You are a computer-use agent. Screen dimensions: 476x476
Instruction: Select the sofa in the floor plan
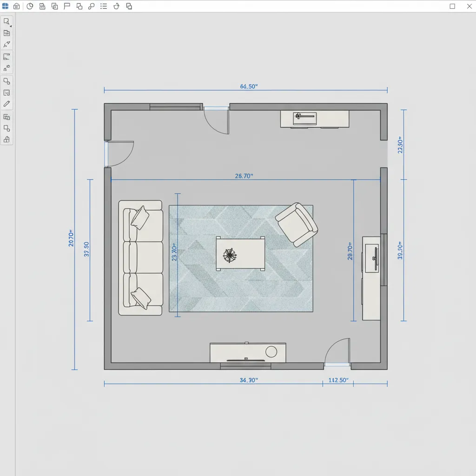click(x=139, y=258)
